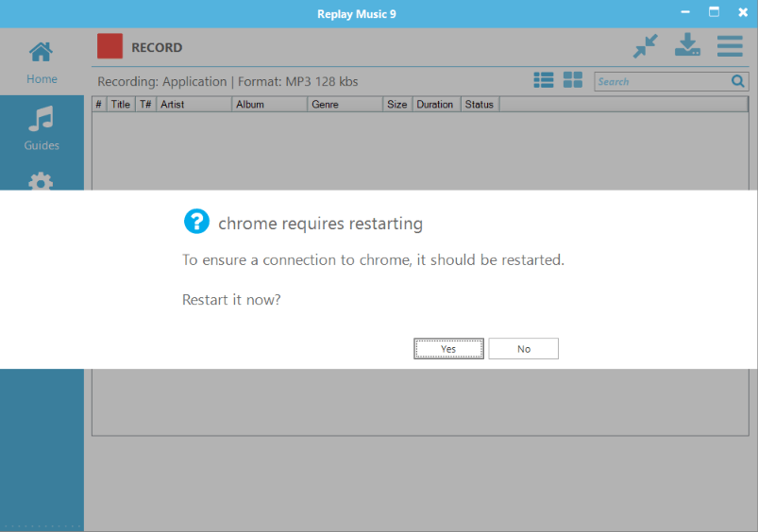Click the download/import icon

point(687,44)
